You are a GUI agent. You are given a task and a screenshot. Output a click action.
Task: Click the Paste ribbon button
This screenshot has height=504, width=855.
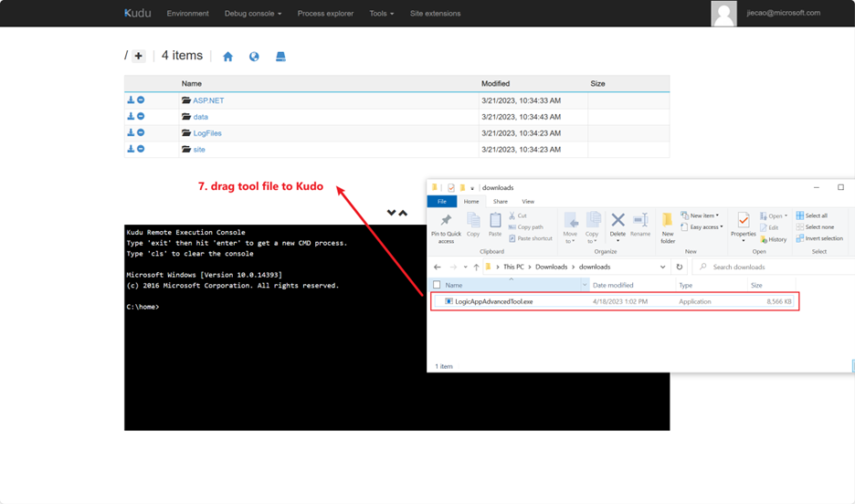[495, 225]
